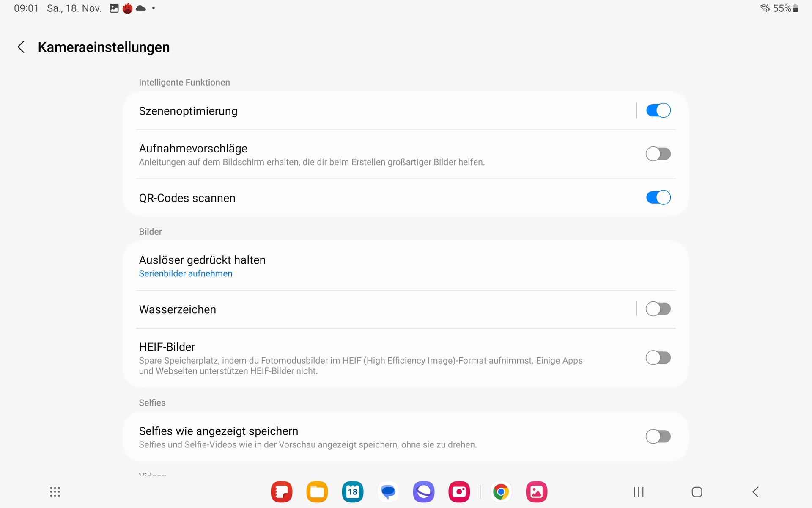Open Auslöser gedrückt halten options
The height and width of the screenshot is (508, 812).
202,266
